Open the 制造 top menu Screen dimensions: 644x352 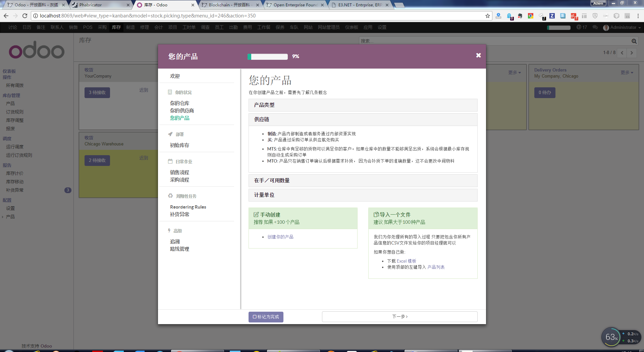[x=130, y=28]
